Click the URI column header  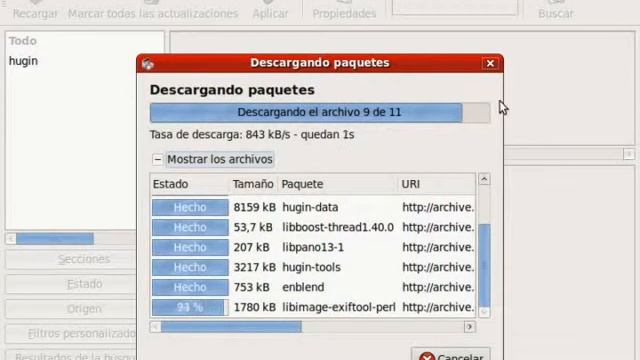point(436,184)
